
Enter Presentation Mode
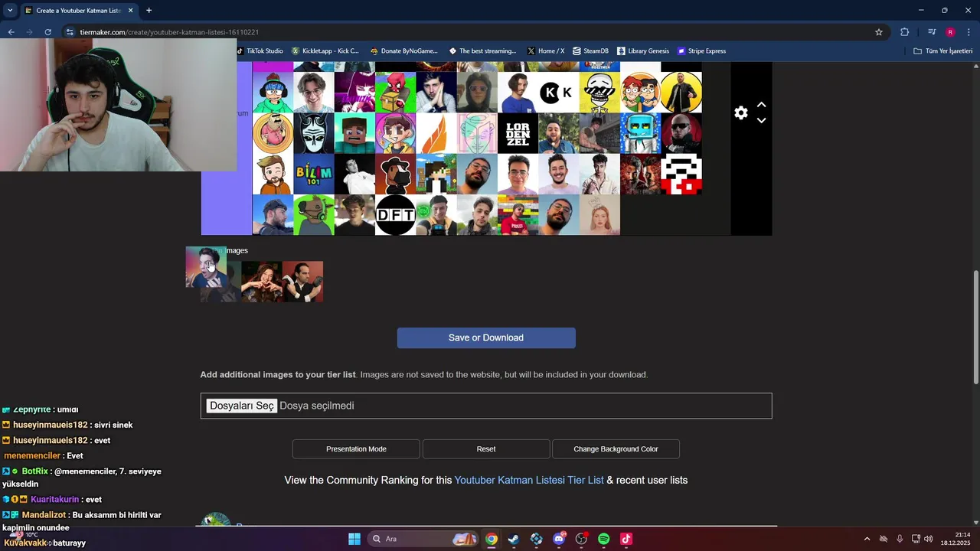point(356,449)
